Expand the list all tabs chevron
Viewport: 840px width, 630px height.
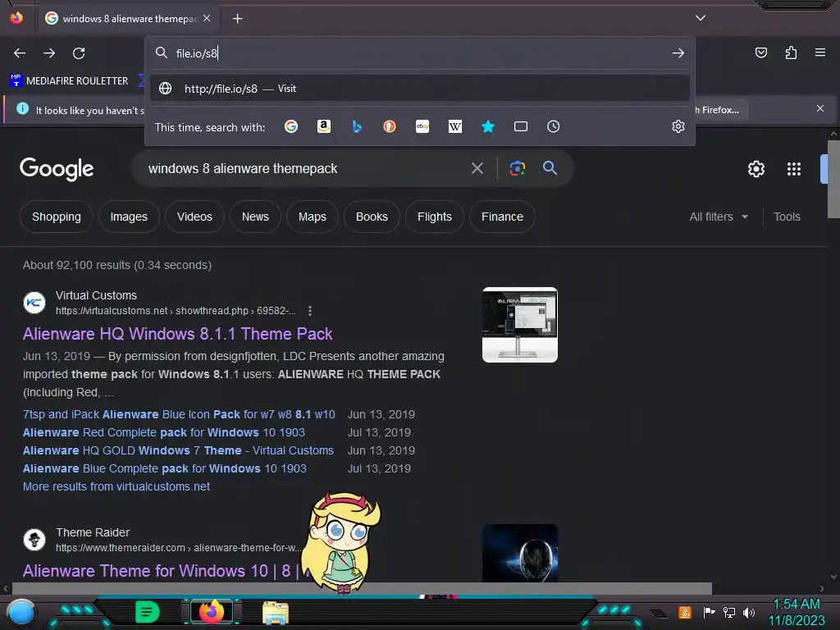[701, 18]
